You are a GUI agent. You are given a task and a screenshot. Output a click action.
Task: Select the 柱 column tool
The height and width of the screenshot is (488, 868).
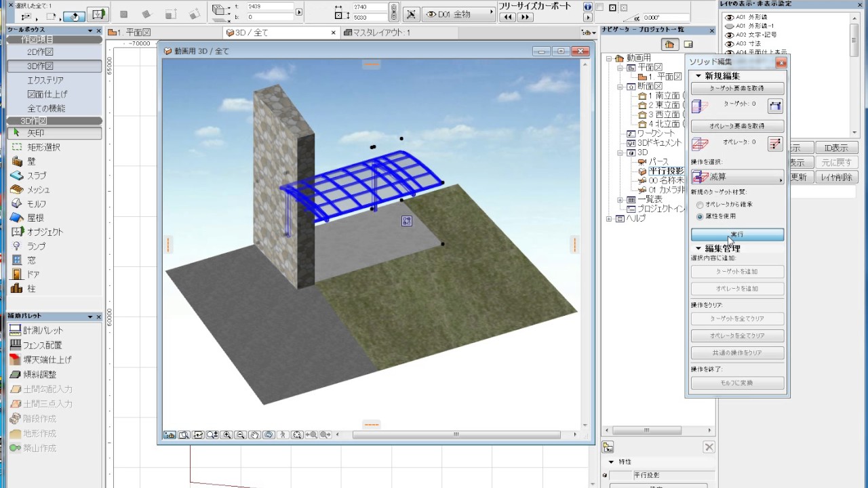point(54,289)
